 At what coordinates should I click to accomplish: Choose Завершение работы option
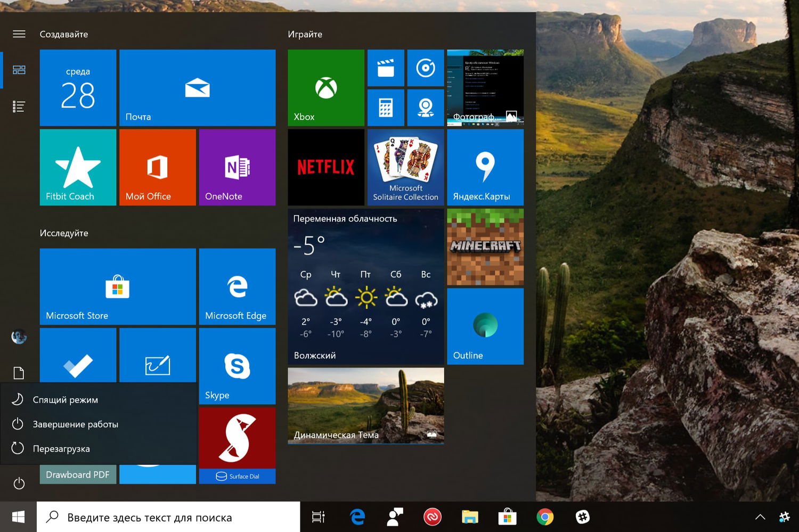point(75,424)
